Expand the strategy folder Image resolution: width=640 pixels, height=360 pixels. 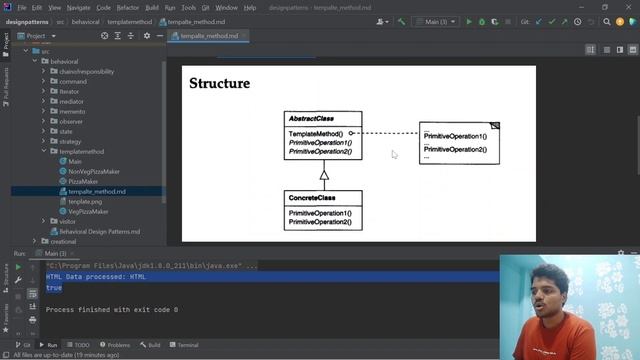(x=44, y=141)
